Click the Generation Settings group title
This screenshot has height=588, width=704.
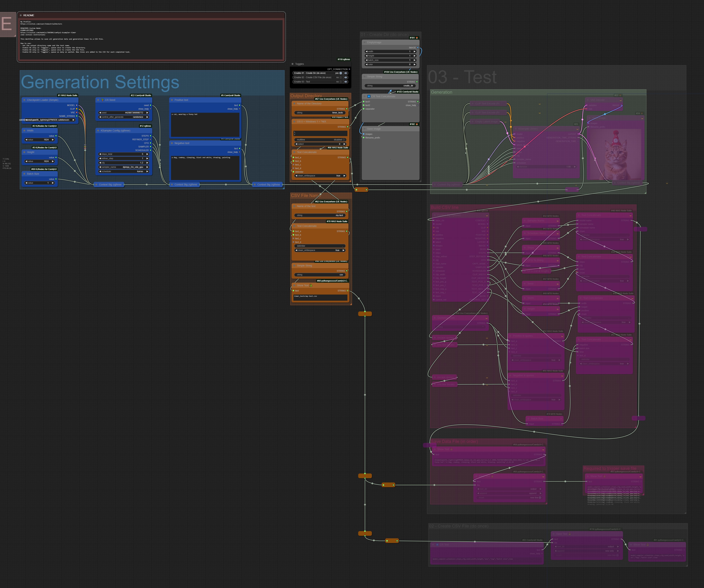(x=100, y=82)
